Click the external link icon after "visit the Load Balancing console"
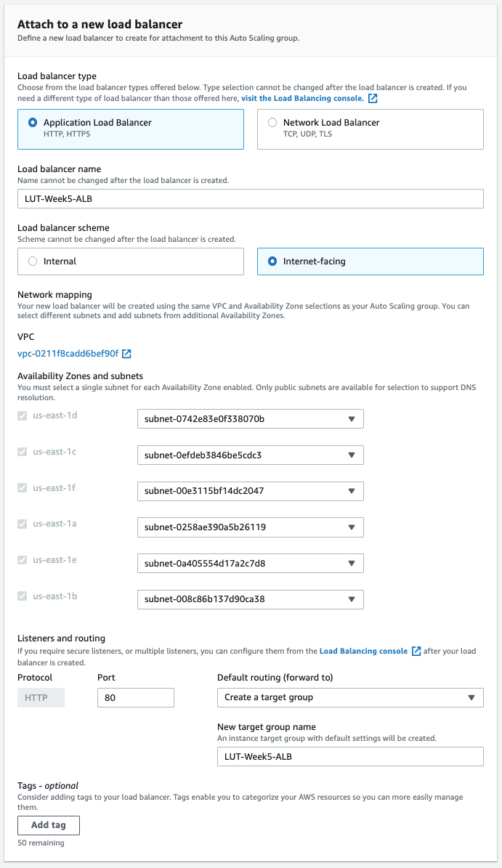This screenshot has width=502, height=868. (373, 98)
